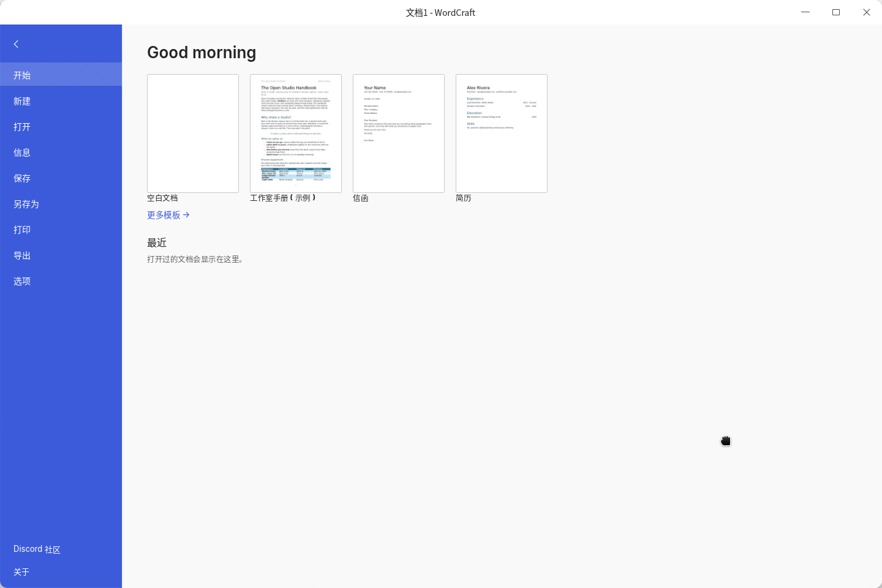The width and height of the screenshot is (882, 588).
Task: Choose the 简历 template thumbnail
Action: point(502,134)
